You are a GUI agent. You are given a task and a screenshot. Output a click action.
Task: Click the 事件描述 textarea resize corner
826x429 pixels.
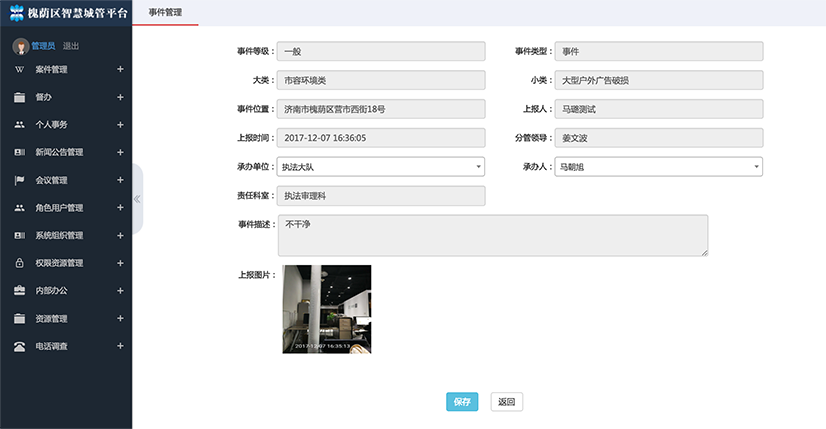tap(704, 253)
